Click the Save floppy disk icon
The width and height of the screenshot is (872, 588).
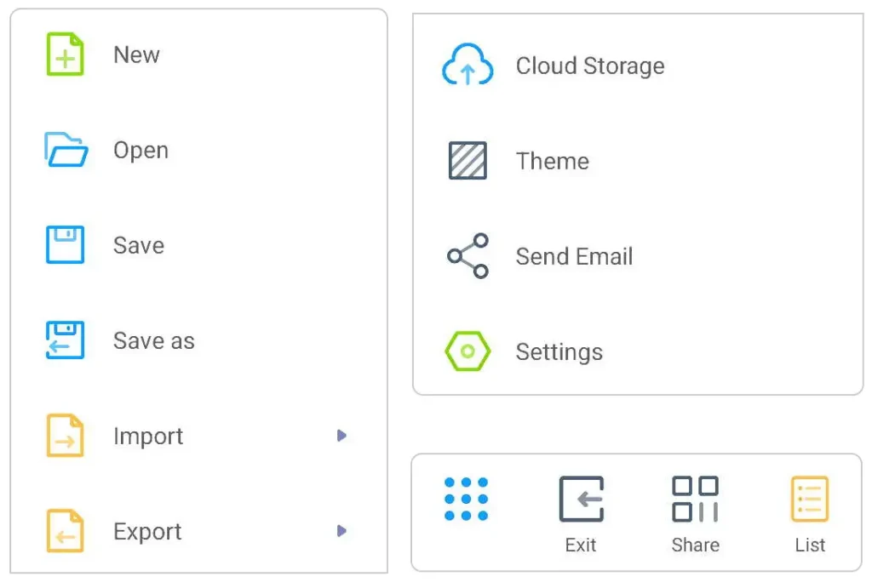tap(65, 245)
